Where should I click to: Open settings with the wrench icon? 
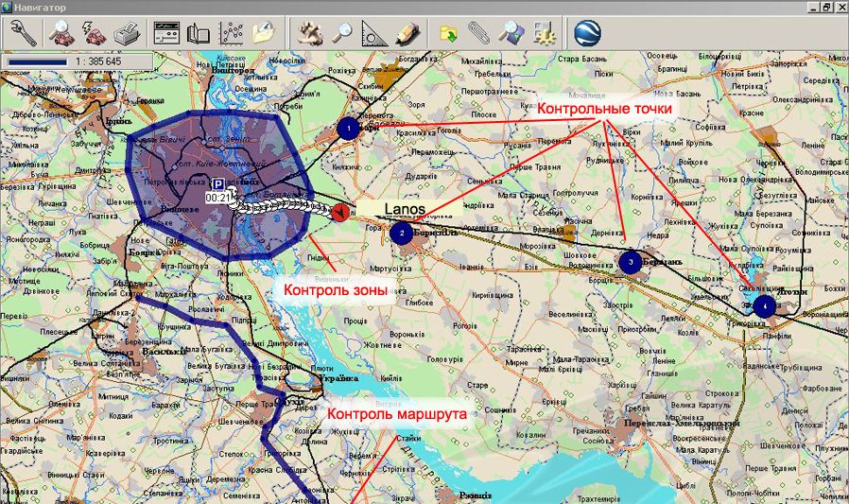[x=24, y=34]
